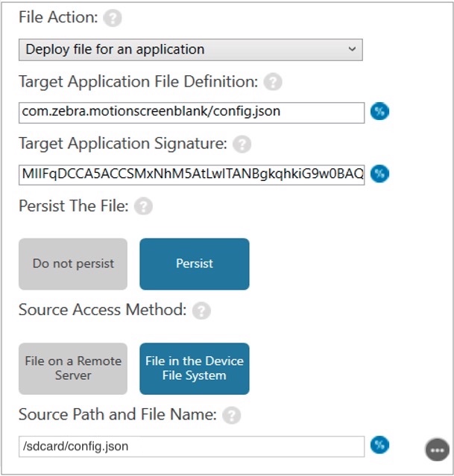
Task: Click the Target Application File Definition text field
Action: coord(192,112)
